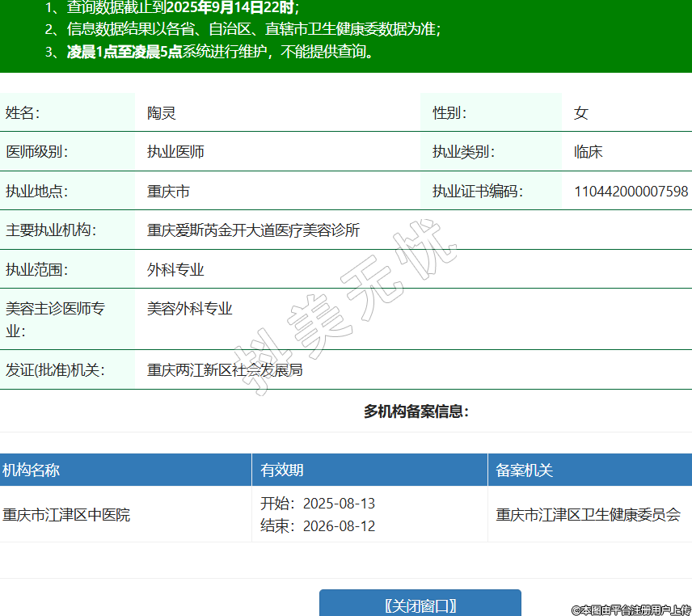The width and height of the screenshot is (692, 616).
Task: Click the start date 2025-08-13
Action: tap(339, 504)
